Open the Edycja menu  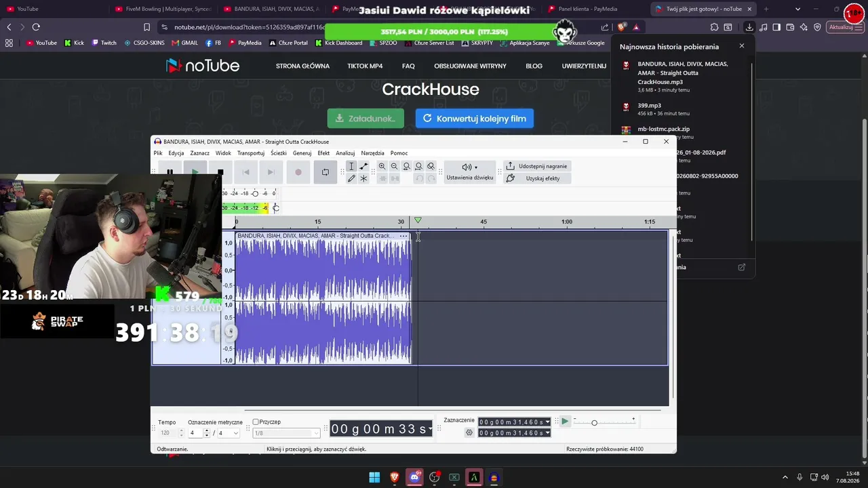pos(176,153)
